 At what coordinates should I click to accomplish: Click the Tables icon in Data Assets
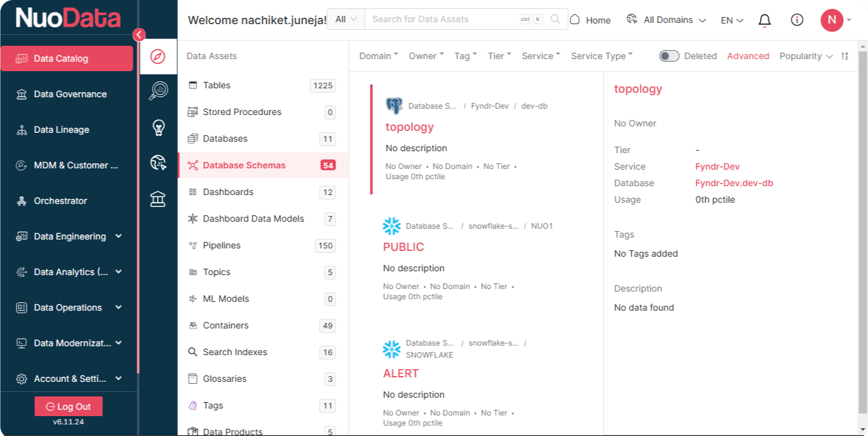[x=193, y=85]
